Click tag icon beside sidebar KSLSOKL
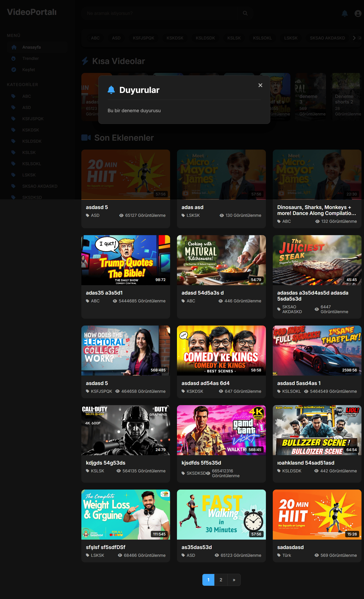Image resolution: width=364 pixels, height=599 pixels. click(13, 164)
